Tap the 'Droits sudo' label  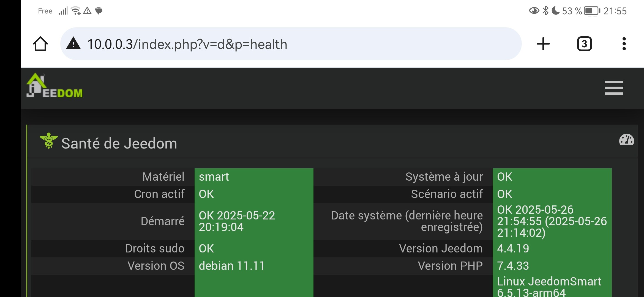click(x=155, y=248)
